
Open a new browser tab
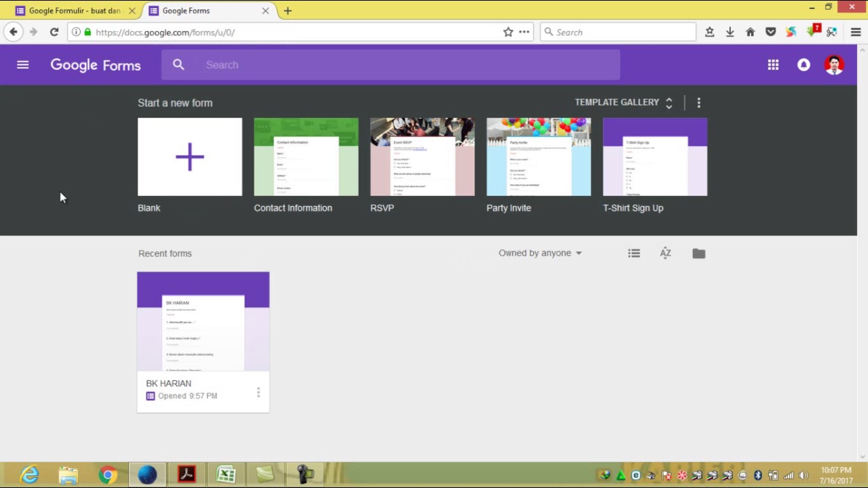288,11
